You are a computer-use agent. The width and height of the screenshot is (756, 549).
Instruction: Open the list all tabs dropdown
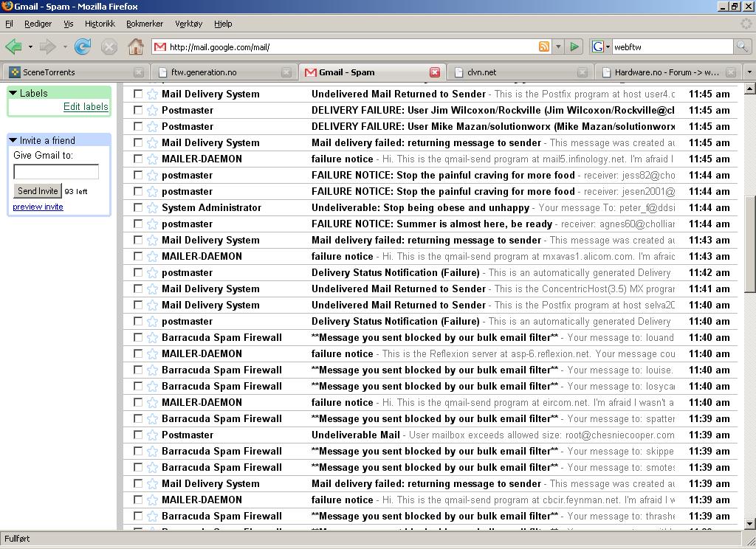749,72
